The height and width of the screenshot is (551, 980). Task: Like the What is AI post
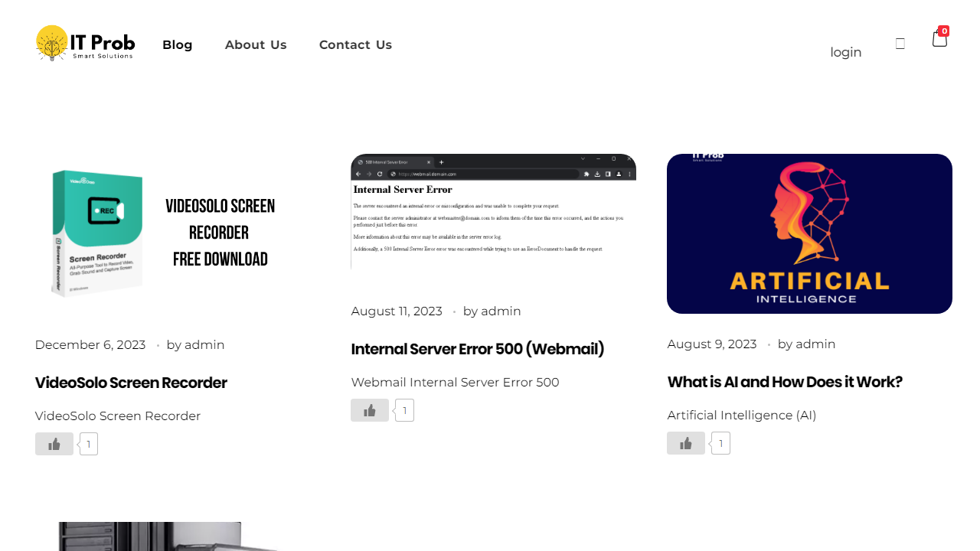tap(686, 443)
